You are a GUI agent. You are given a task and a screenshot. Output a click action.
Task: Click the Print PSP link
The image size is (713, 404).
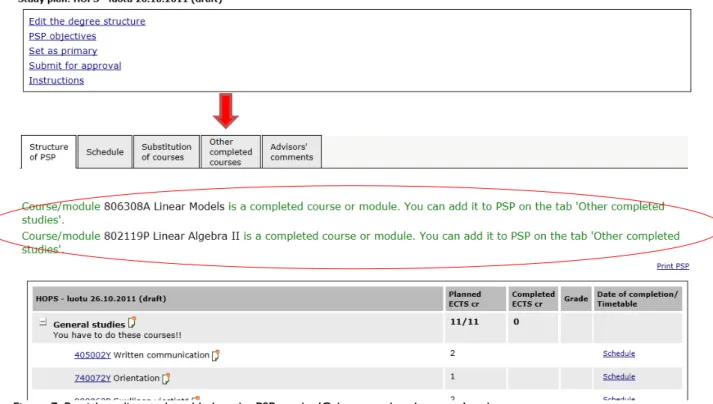tap(673, 266)
